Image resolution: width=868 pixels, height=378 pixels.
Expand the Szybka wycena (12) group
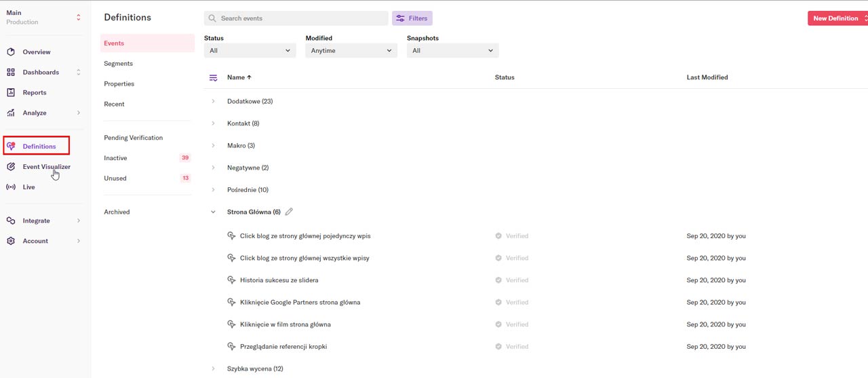[213, 369]
